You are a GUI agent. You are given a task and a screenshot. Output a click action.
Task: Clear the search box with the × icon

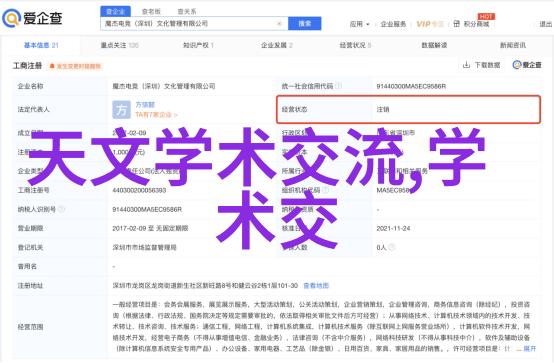point(279,24)
